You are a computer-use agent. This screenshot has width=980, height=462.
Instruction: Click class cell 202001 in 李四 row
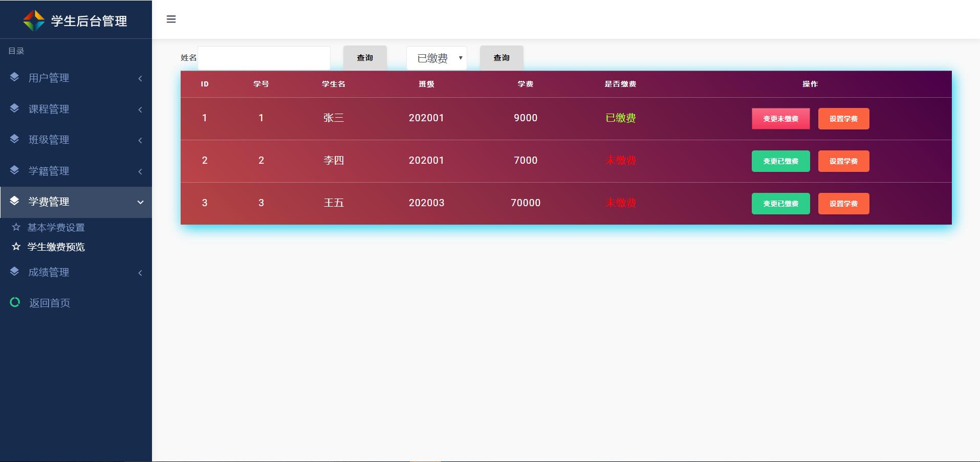point(426,160)
